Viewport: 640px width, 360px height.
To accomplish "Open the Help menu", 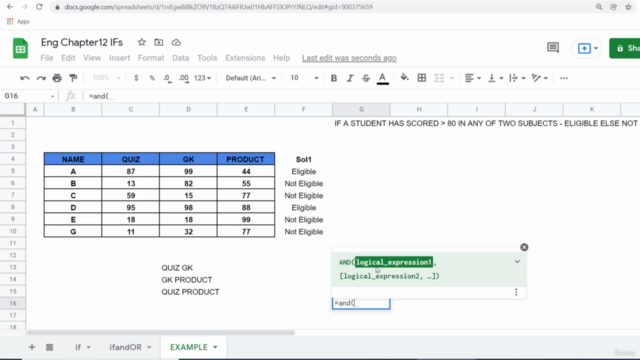I will (x=281, y=58).
